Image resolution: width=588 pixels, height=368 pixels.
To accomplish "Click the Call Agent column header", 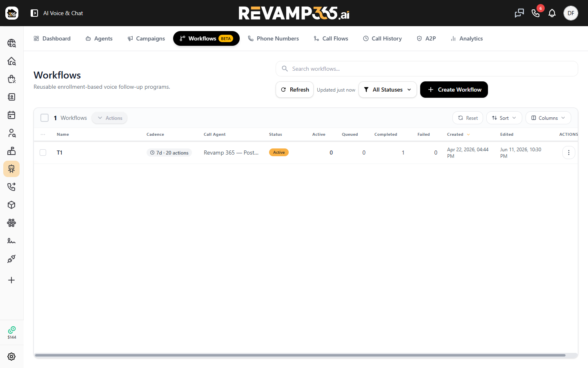I will click(215, 135).
